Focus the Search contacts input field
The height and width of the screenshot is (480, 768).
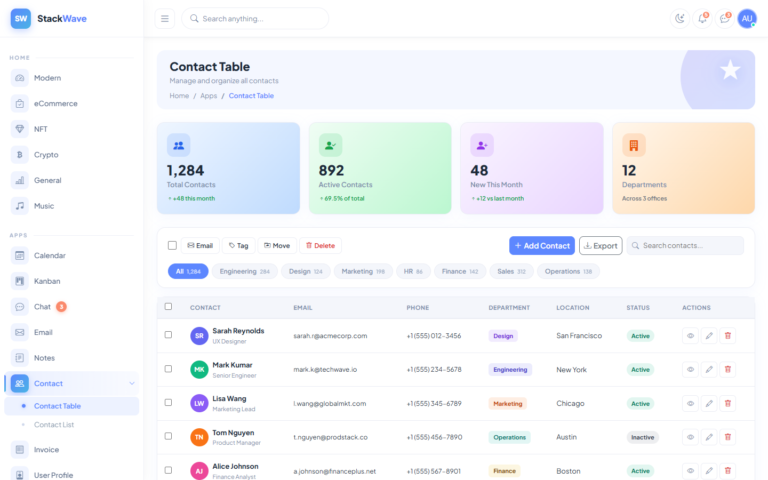pyautogui.click(x=690, y=245)
